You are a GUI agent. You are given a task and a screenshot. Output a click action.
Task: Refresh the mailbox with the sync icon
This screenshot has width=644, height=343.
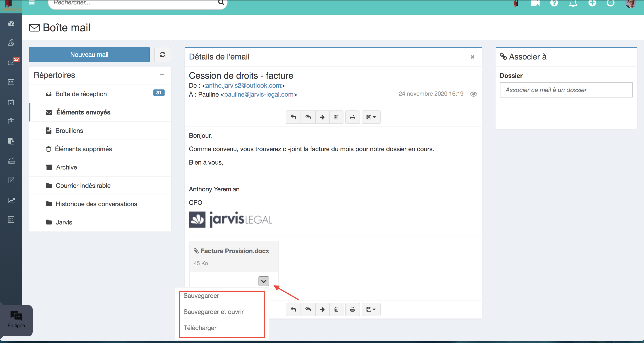tap(163, 55)
